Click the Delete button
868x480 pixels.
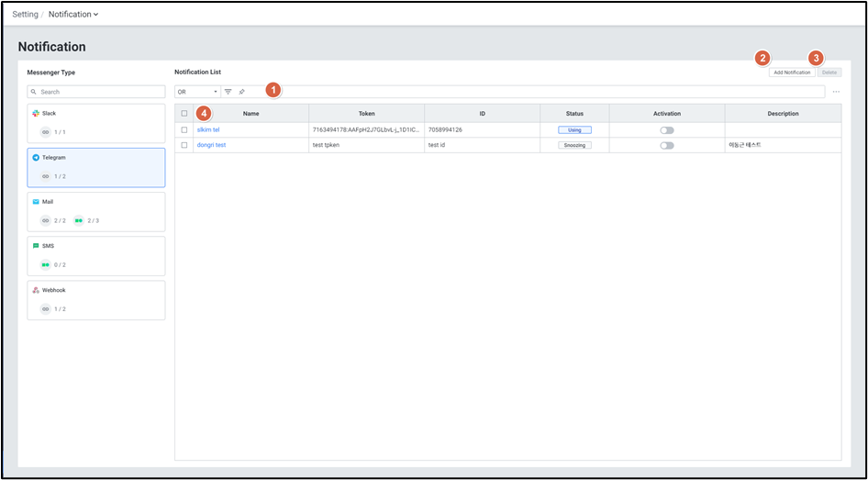829,73
